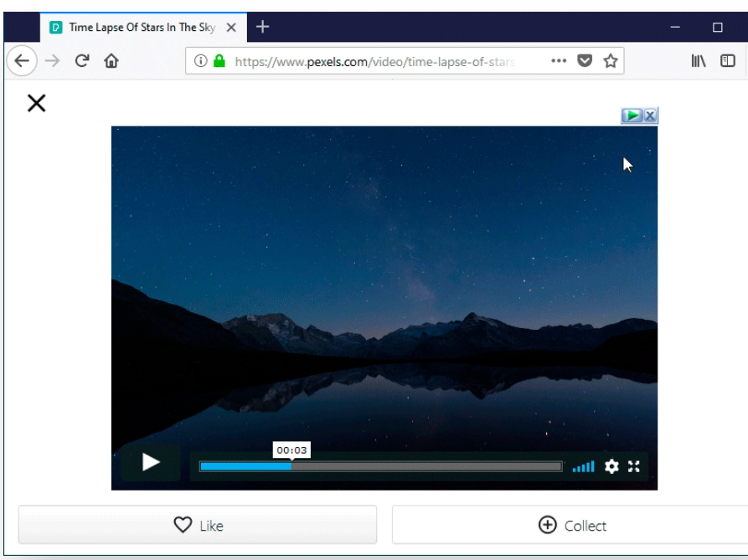
Task: Open a new tab with the plus
Action: click(x=262, y=27)
